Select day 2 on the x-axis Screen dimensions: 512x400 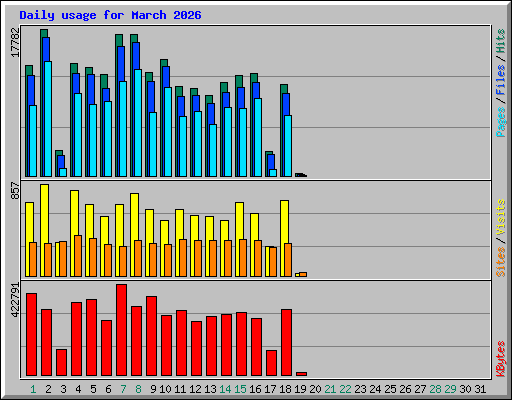tap(48, 389)
